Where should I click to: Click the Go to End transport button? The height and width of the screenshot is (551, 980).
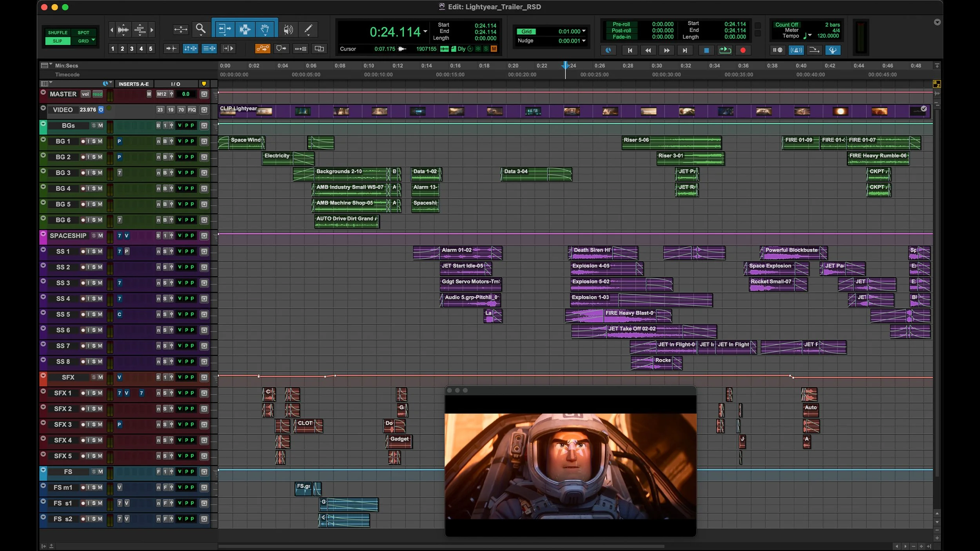(x=685, y=50)
